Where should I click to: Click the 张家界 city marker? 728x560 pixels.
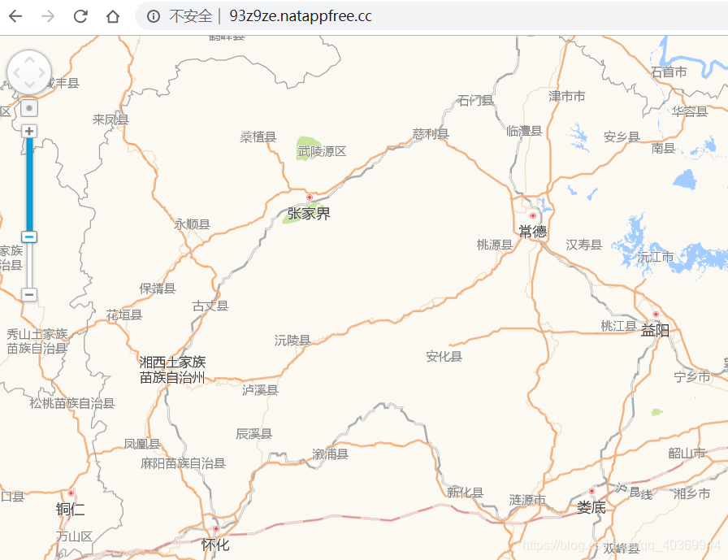coord(310,198)
